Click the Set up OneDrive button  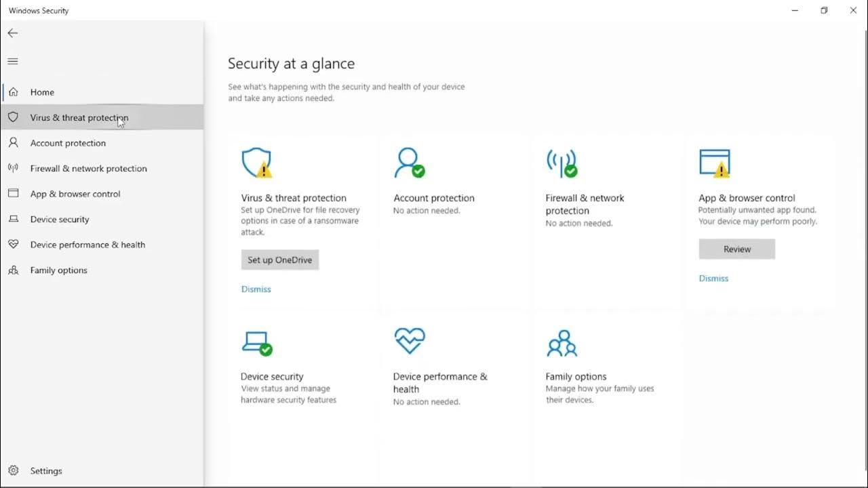click(279, 260)
